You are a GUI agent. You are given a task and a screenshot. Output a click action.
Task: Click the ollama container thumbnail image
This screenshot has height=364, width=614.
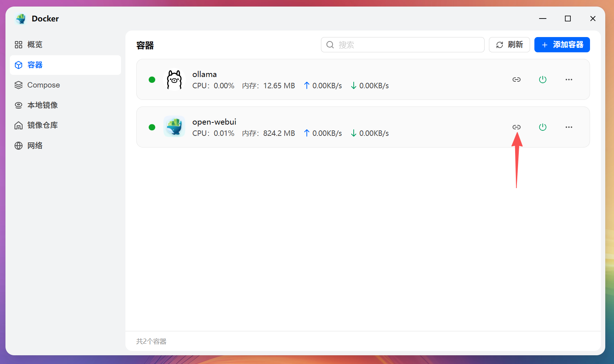tap(174, 79)
